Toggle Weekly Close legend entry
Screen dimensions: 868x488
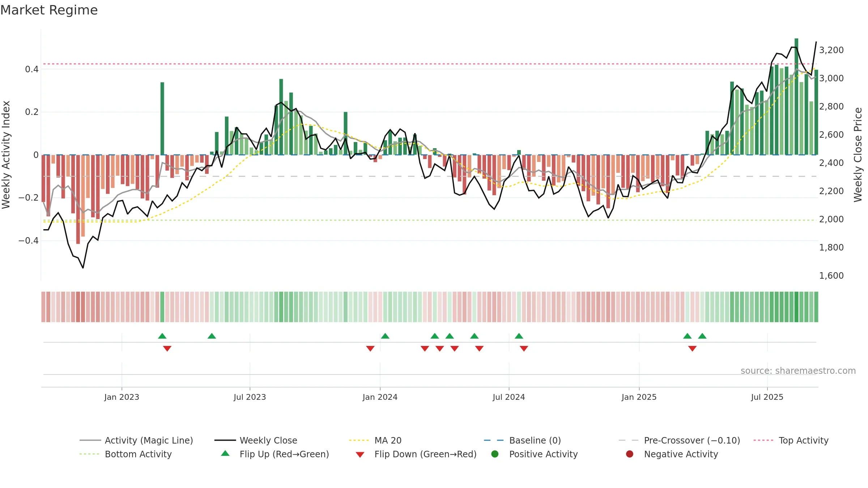[x=256, y=440]
